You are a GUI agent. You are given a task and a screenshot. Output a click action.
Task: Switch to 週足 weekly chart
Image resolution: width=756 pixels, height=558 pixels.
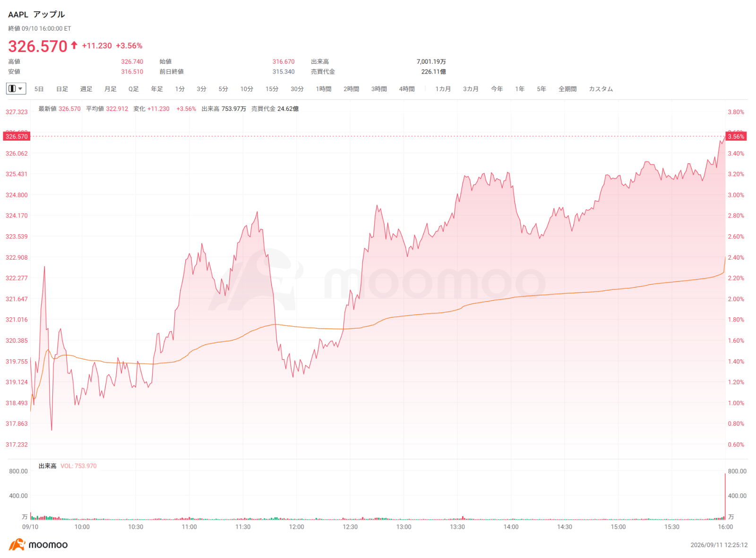click(x=86, y=89)
